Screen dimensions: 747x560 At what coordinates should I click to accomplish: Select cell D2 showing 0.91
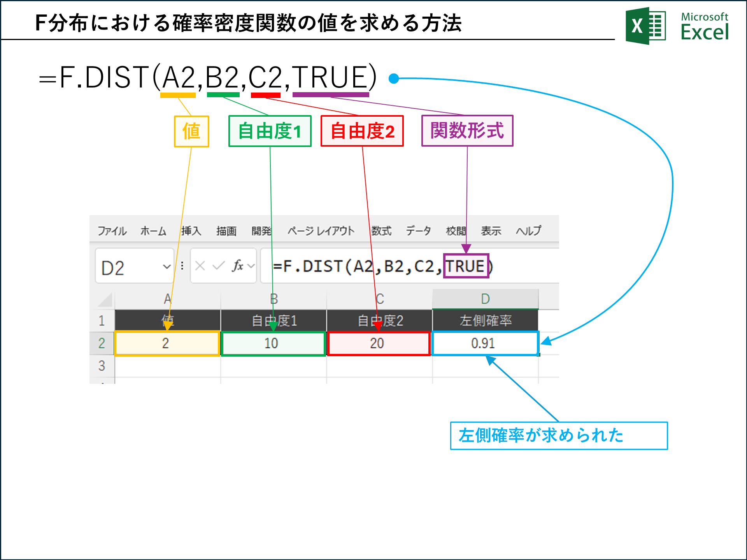click(x=485, y=343)
